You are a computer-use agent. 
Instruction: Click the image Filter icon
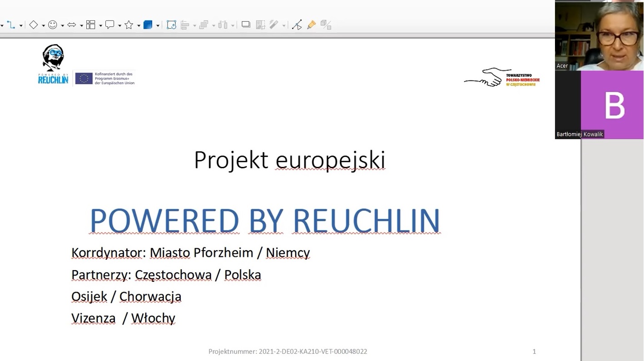(x=274, y=25)
